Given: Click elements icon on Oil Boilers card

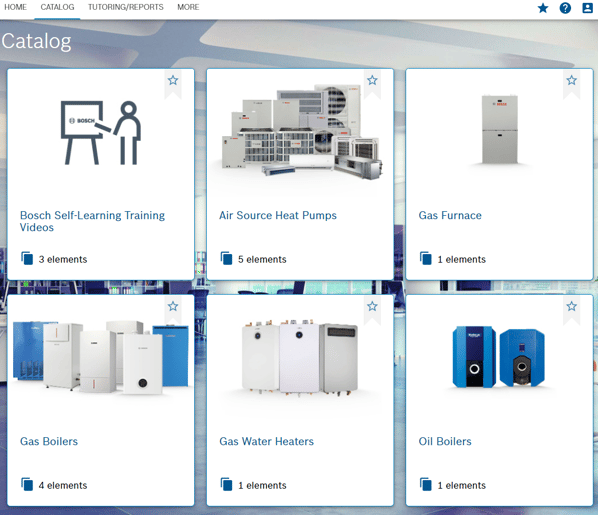Looking at the screenshot, I should coord(426,484).
